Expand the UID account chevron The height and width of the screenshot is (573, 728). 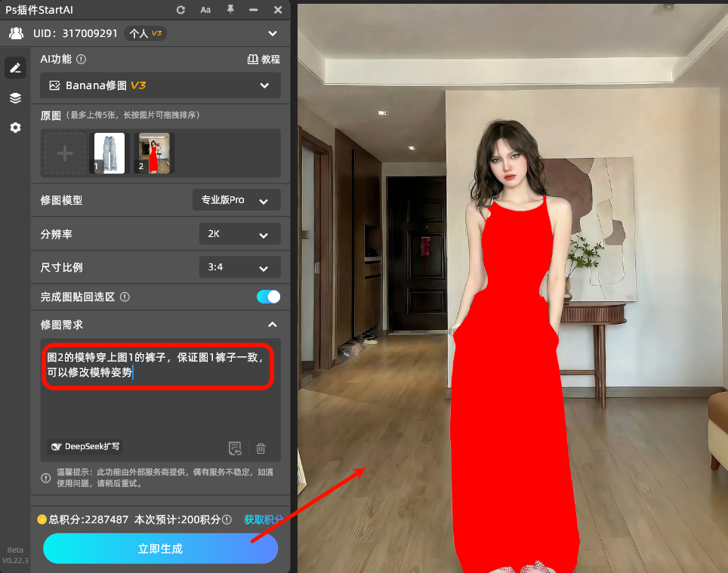click(273, 33)
